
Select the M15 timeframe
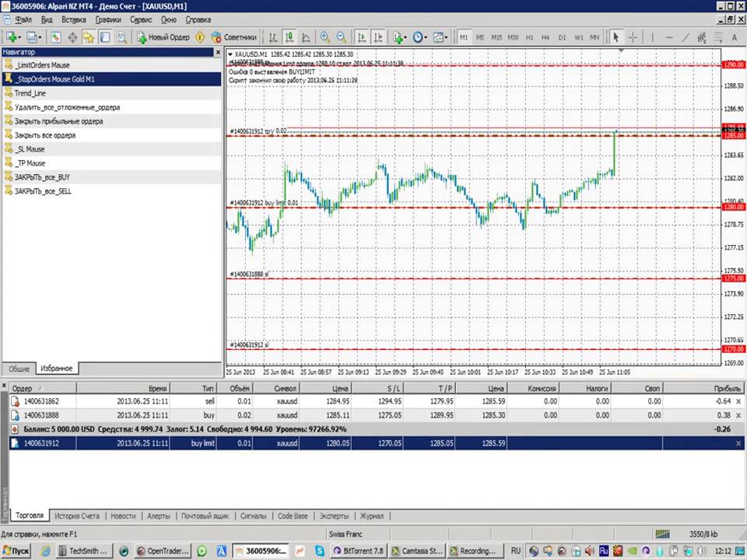[x=496, y=37]
